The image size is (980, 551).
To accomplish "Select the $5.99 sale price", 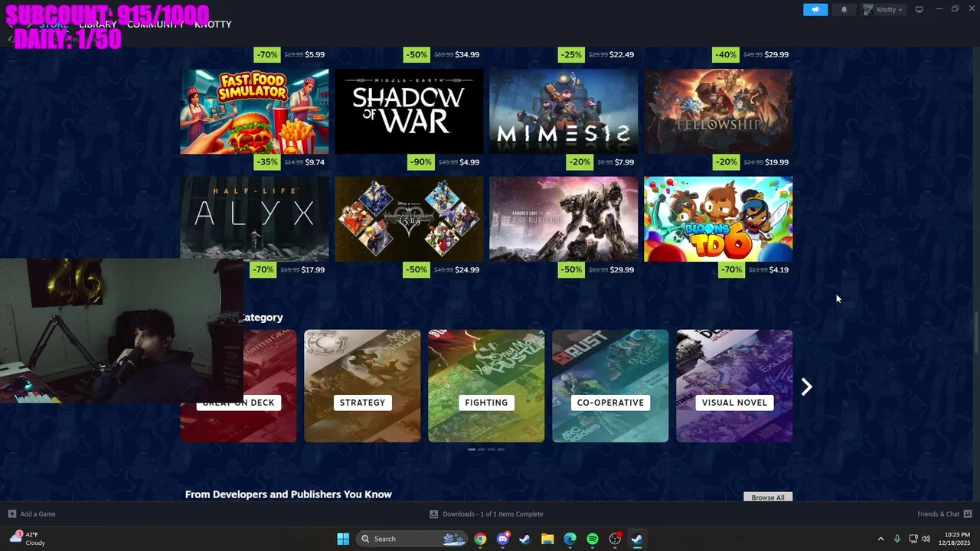I will [315, 54].
